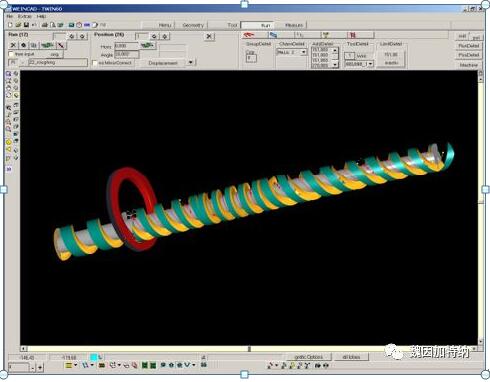The width and height of the screenshot is (490, 382).
Task: Click the X delete icon under Run (17)
Action: pyautogui.click(x=13, y=45)
